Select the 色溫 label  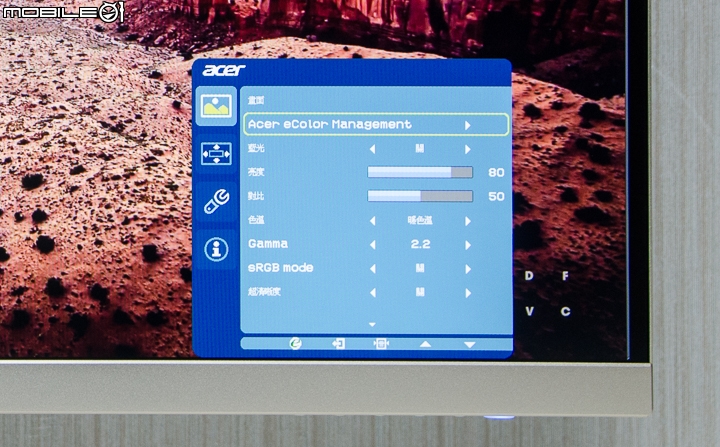[256, 220]
